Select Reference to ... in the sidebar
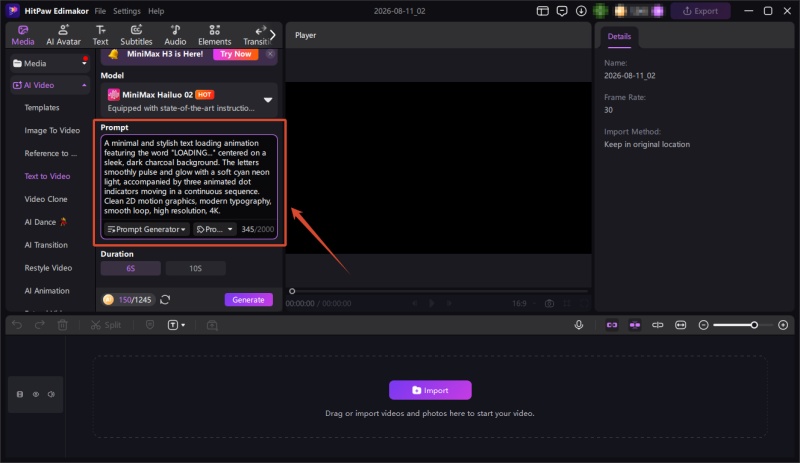Viewport: 800px width, 463px height. tap(51, 153)
